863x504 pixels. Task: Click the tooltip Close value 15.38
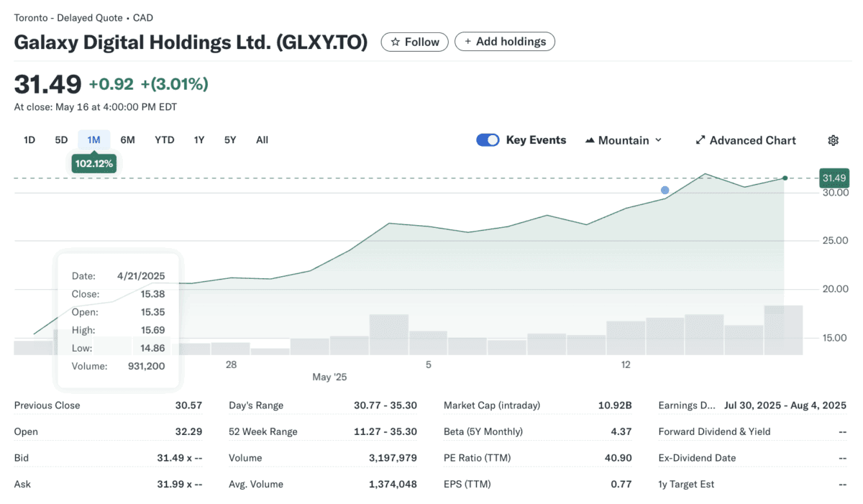[153, 294]
